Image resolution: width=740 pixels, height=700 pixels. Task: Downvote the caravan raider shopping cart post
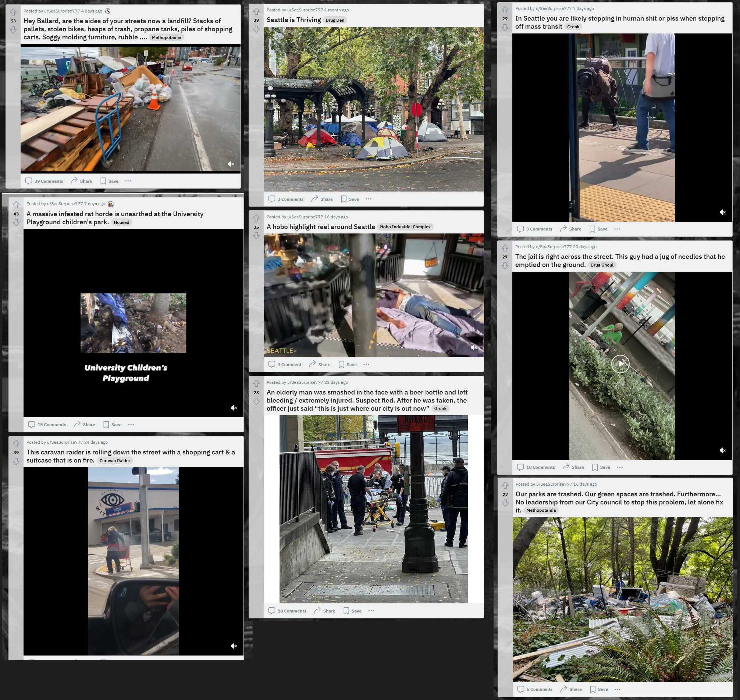[16, 461]
